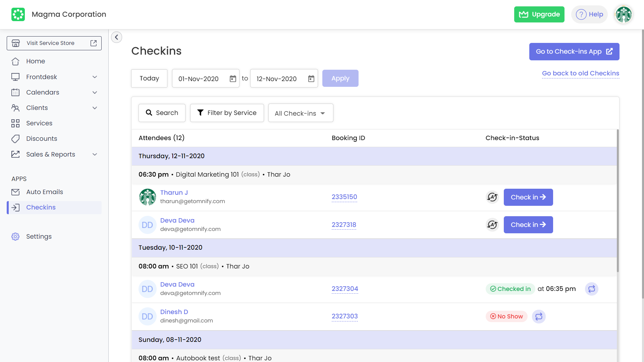The image size is (644, 362).
Task: Click the Magma Corporation logo icon
Action: point(18,14)
